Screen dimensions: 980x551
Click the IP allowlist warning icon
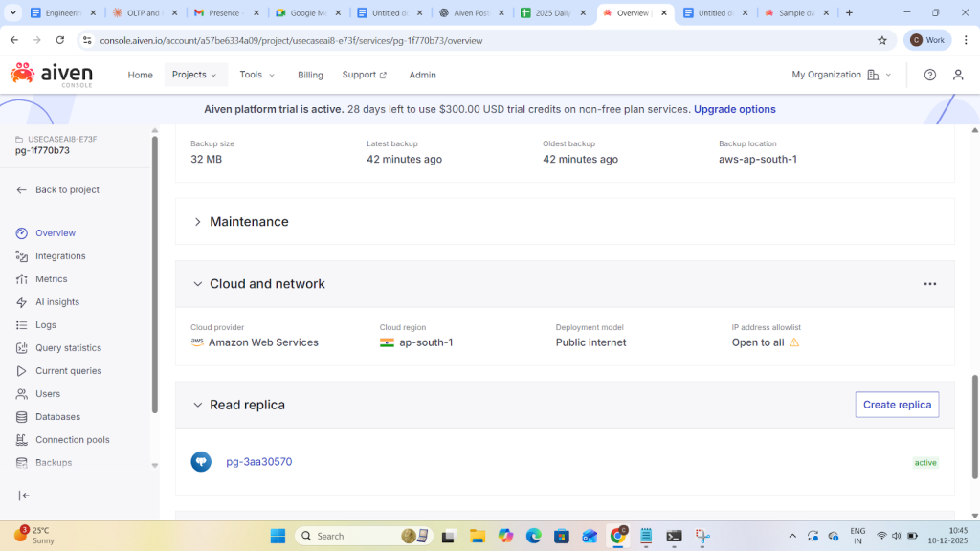click(794, 342)
